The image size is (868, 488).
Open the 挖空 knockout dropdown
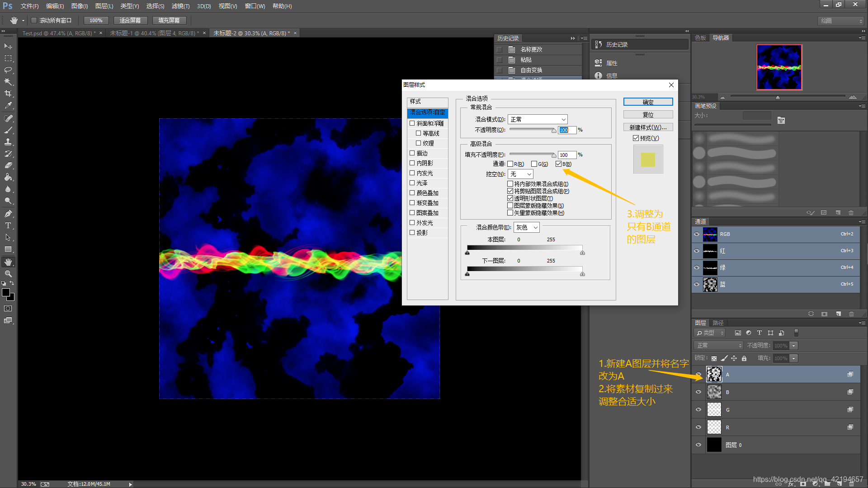tap(521, 174)
